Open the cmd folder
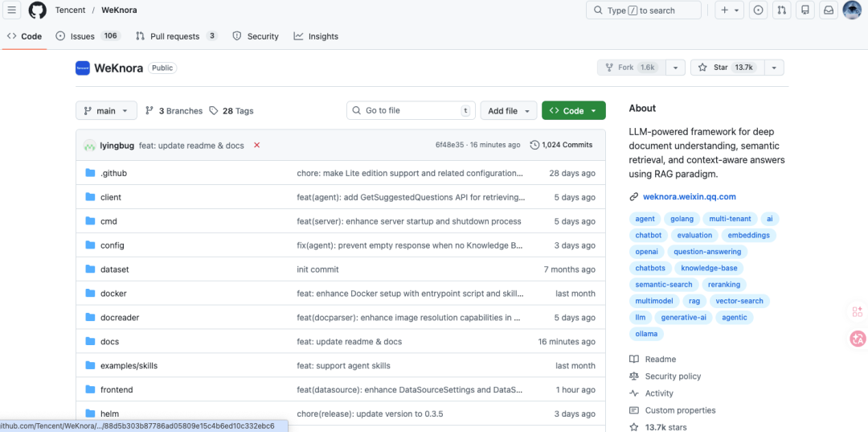868x432 pixels. (x=108, y=221)
